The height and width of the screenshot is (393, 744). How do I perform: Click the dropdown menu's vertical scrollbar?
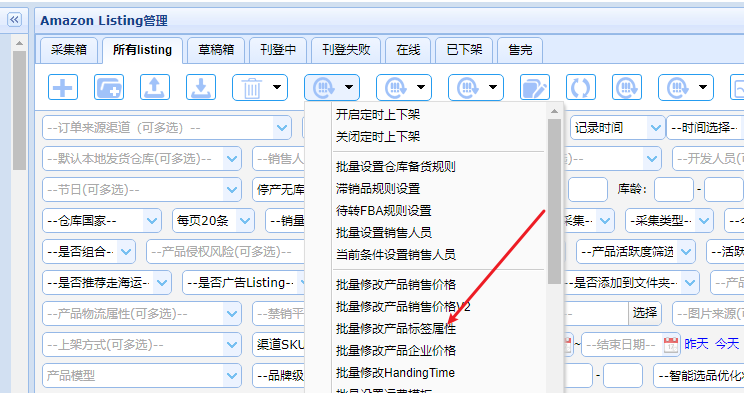[554, 201]
